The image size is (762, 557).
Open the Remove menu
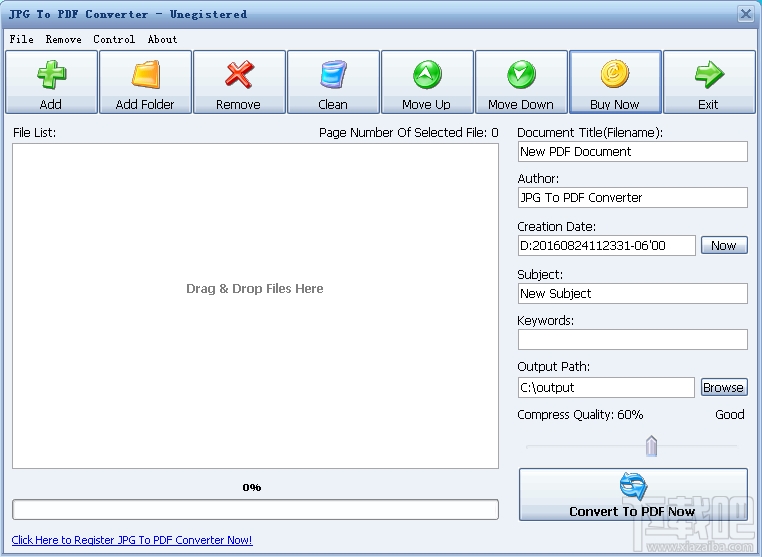coord(64,39)
